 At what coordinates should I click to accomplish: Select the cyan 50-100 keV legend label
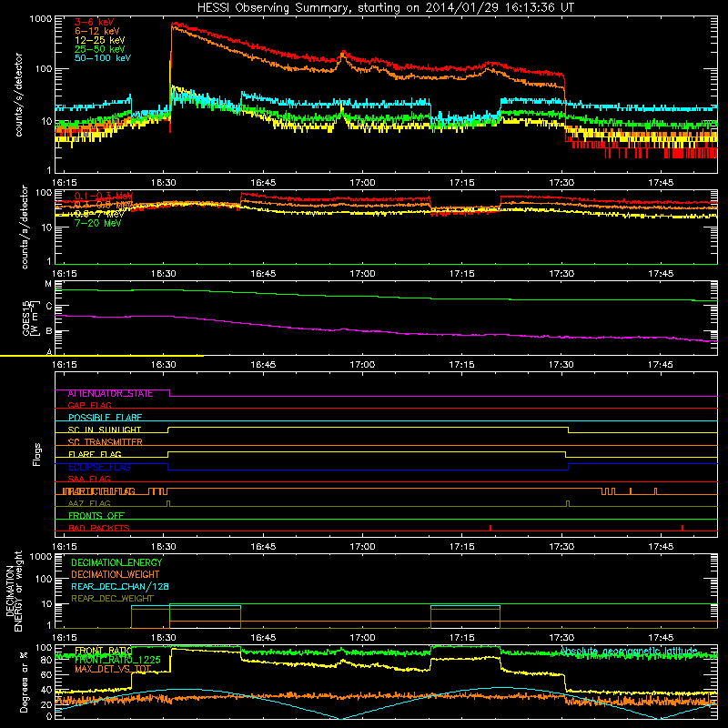[103, 58]
